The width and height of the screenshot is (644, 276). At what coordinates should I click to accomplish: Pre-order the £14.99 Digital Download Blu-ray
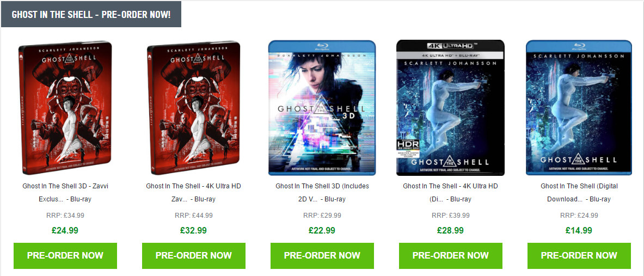[579, 255]
